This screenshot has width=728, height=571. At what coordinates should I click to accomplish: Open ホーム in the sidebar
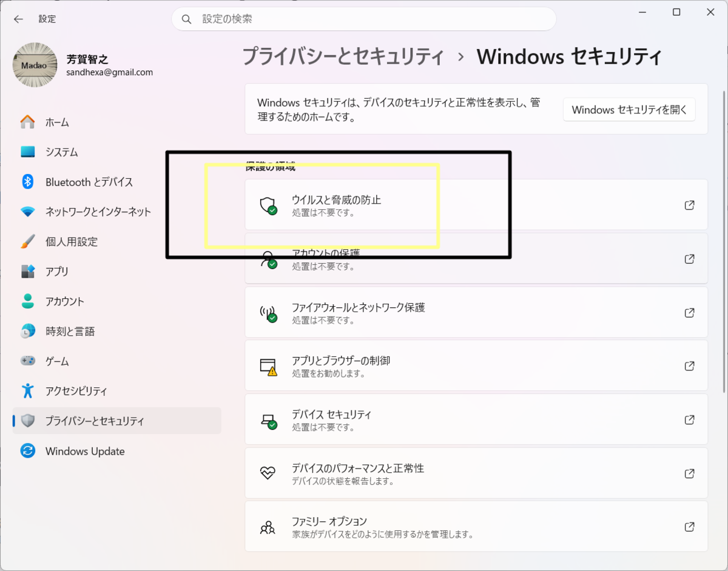coord(117,122)
